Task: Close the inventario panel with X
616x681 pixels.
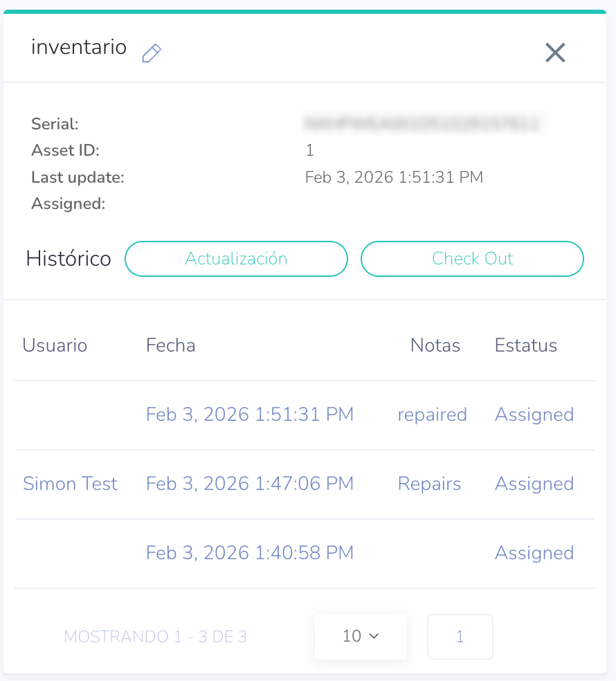Action: click(555, 53)
